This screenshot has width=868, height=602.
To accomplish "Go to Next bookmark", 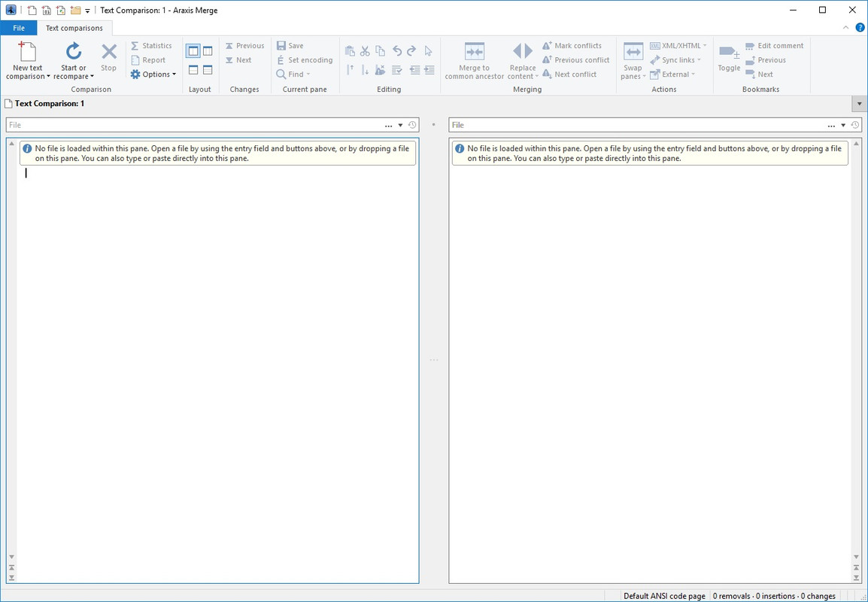I will click(760, 74).
